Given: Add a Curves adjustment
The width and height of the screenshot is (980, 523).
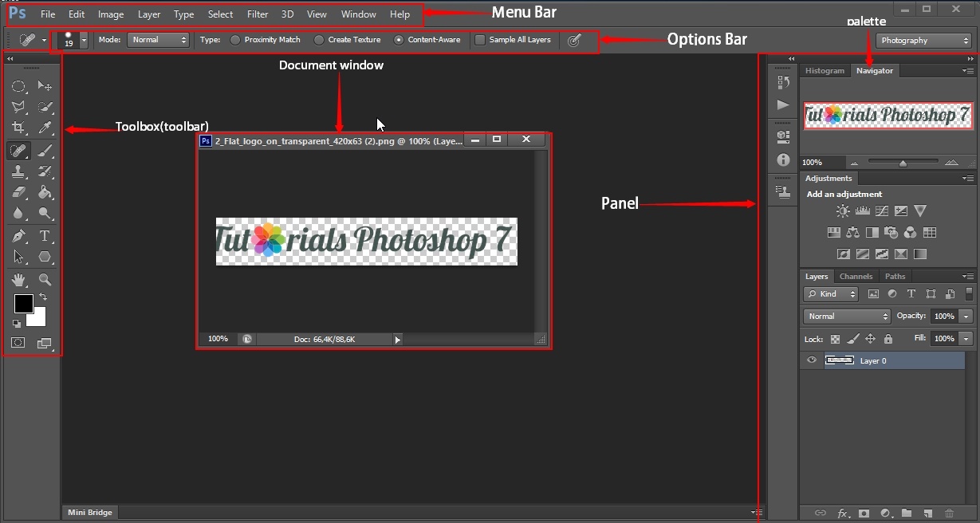Looking at the screenshot, I should (881, 211).
